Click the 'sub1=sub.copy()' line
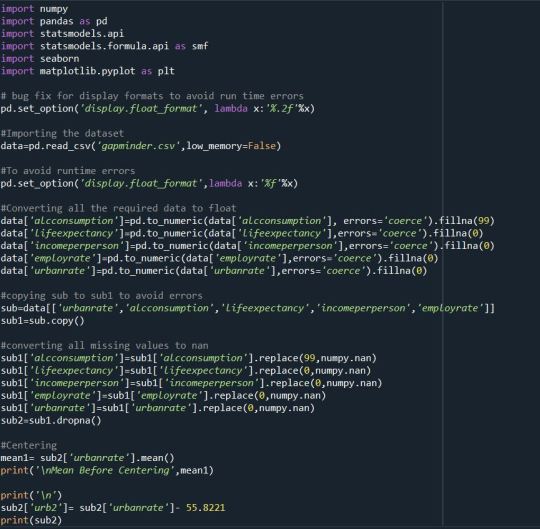 click(x=43, y=321)
